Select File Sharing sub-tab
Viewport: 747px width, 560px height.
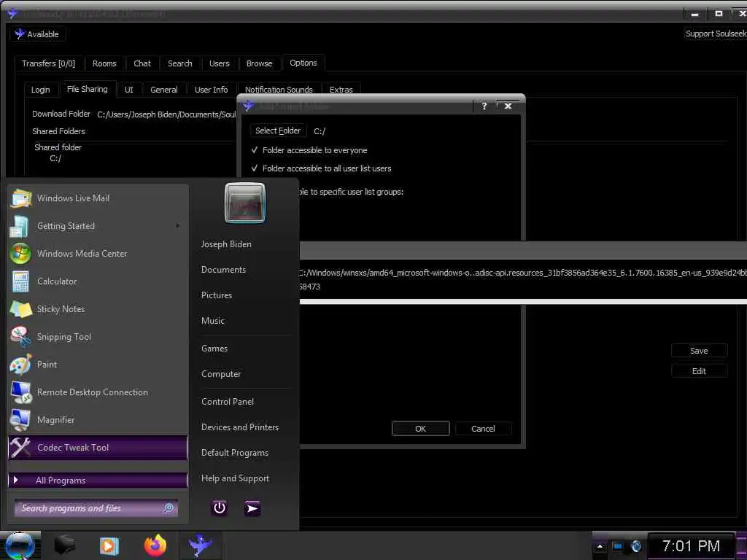(88, 89)
